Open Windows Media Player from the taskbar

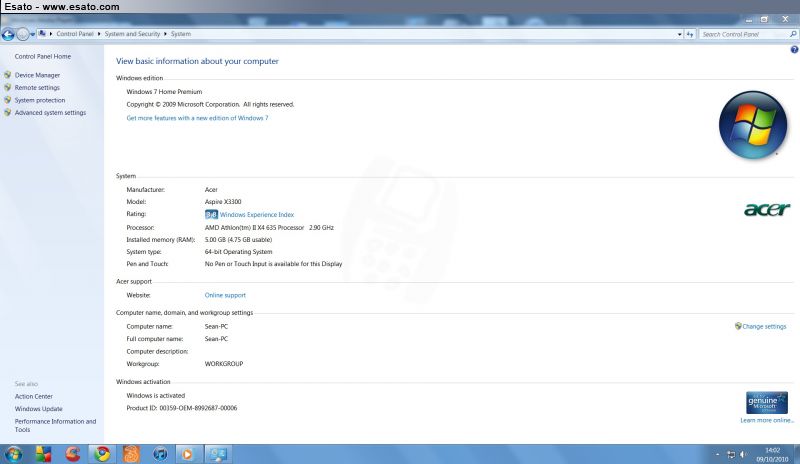[x=188, y=454]
